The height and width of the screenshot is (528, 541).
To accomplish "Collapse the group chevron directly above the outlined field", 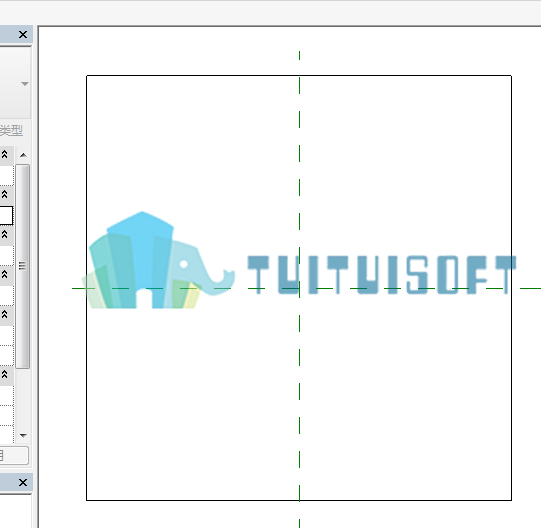I will (4, 194).
